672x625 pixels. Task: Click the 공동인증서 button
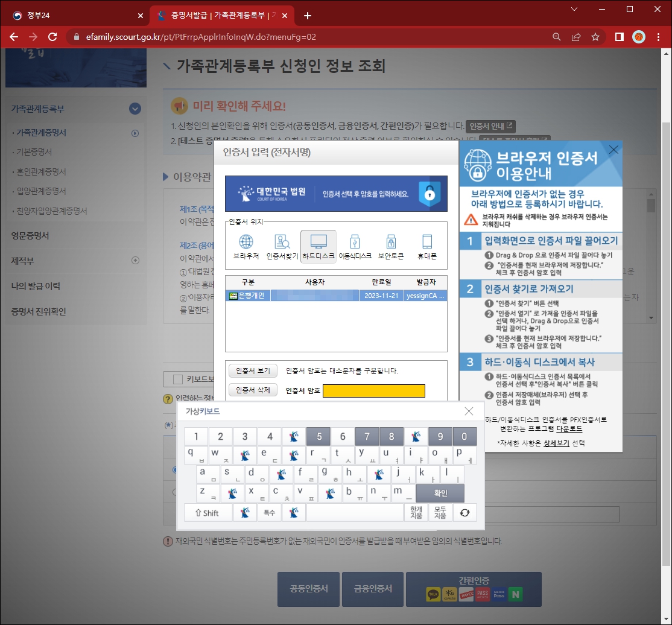coord(309,589)
